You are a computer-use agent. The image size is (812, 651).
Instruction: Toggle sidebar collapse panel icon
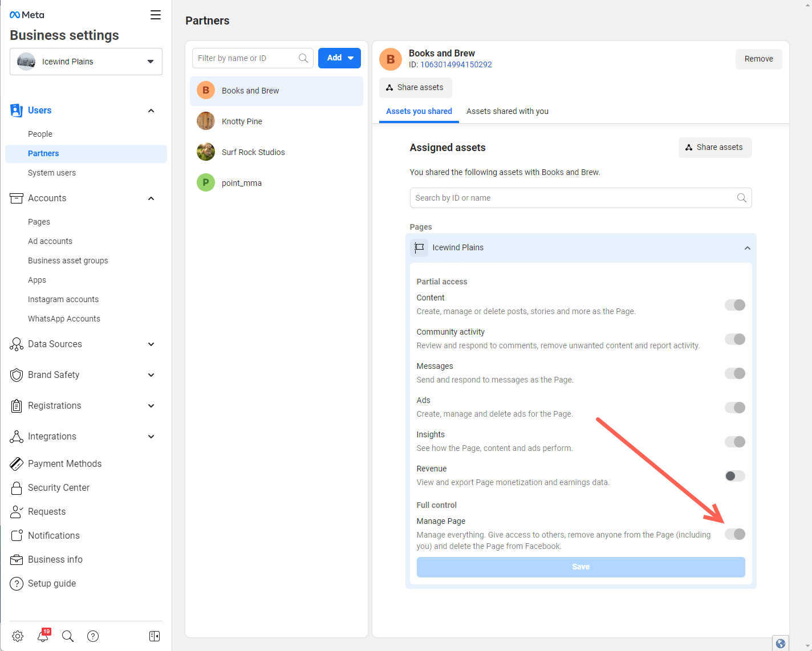click(x=155, y=636)
